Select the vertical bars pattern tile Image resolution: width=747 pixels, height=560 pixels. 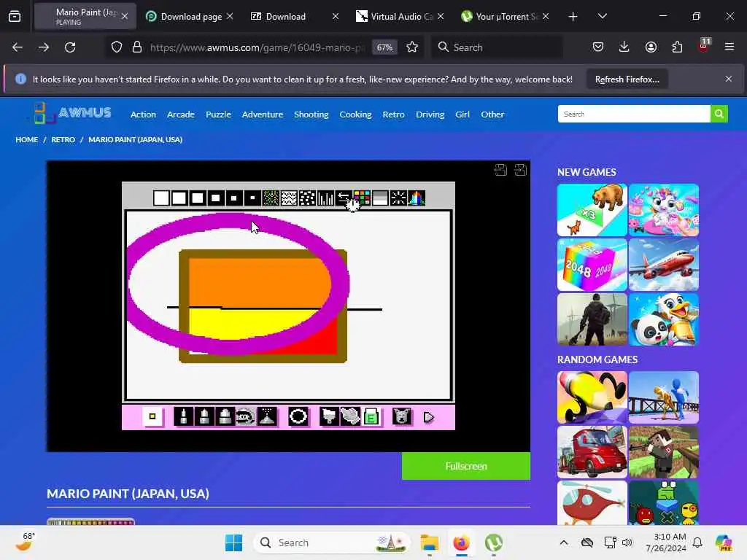(325, 198)
